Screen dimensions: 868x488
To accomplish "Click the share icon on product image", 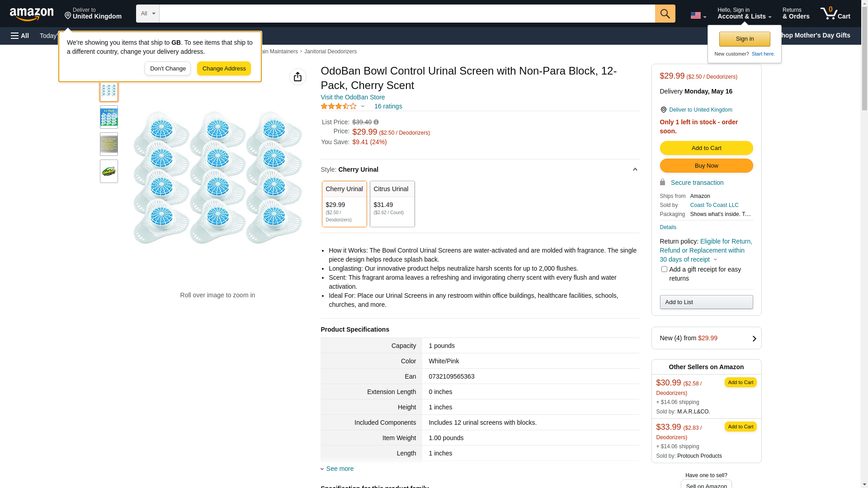I will point(297,77).
